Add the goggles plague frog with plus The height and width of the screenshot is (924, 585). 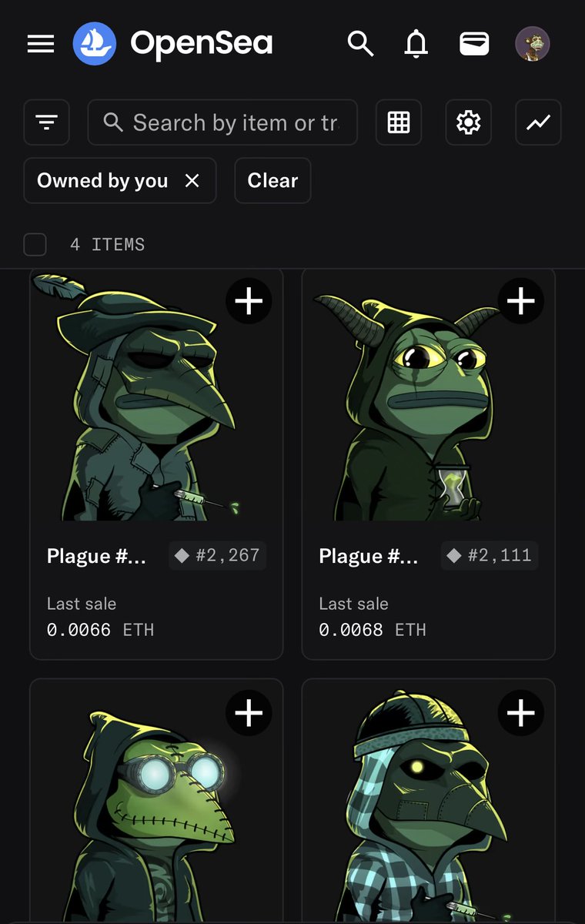point(249,714)
